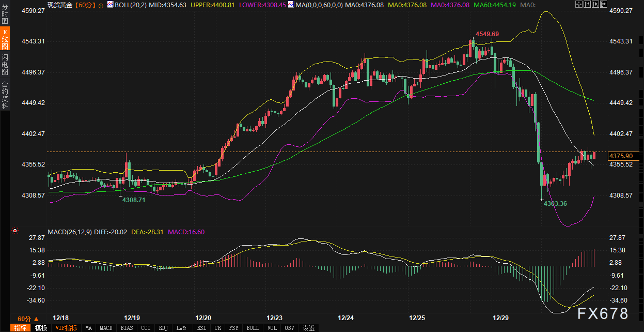The width and height of the screenshot is (644, 332).
Task: Open the 60分 period selector at bottom
Action: tap(27, 319)
